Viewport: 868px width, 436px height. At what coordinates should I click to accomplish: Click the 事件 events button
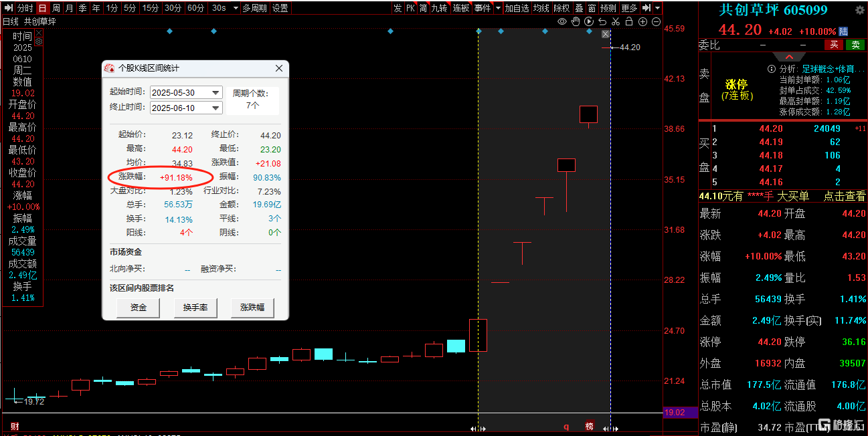(x=482, y=8)
